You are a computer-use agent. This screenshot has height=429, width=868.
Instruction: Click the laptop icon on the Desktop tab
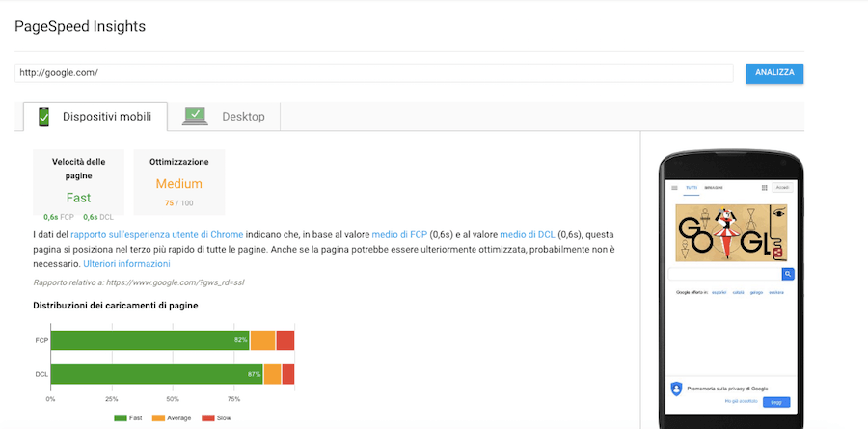click(x=196, y=117)
